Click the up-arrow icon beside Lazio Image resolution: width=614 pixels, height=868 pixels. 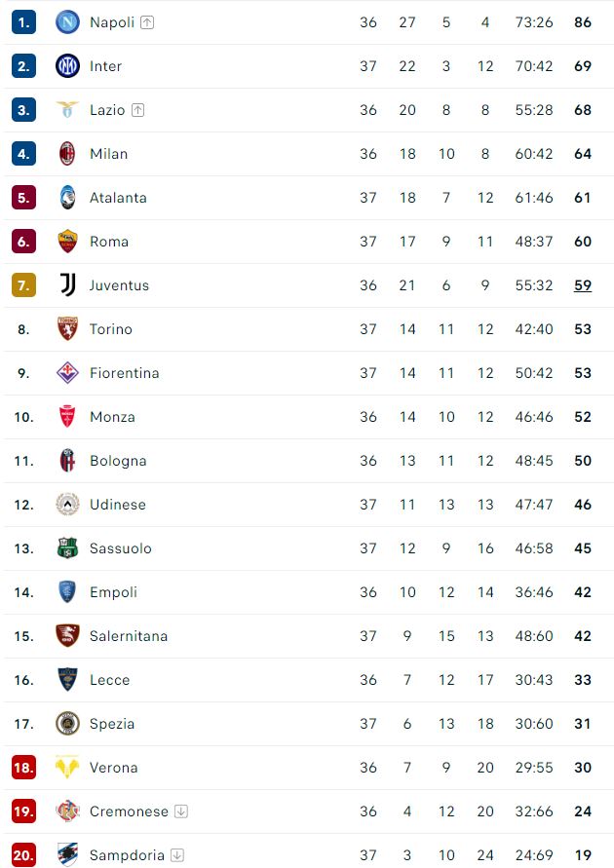137,110
